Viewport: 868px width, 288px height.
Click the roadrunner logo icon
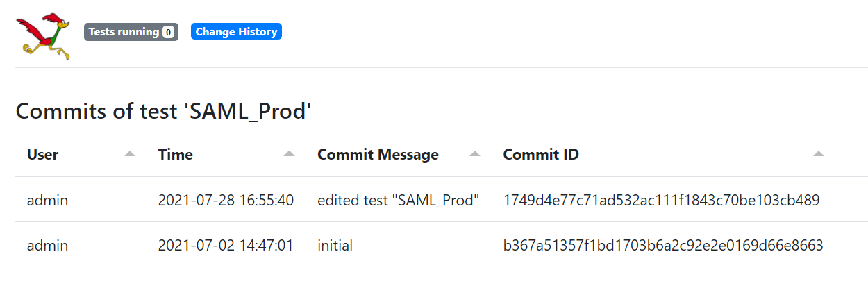click(43, 35)
